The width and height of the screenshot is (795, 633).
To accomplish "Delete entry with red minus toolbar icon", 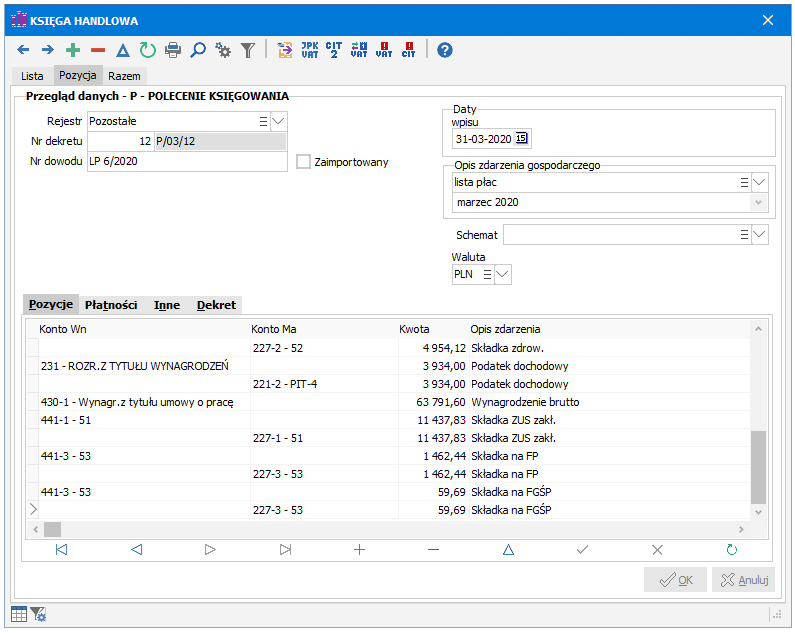I will tap(98, 50).
